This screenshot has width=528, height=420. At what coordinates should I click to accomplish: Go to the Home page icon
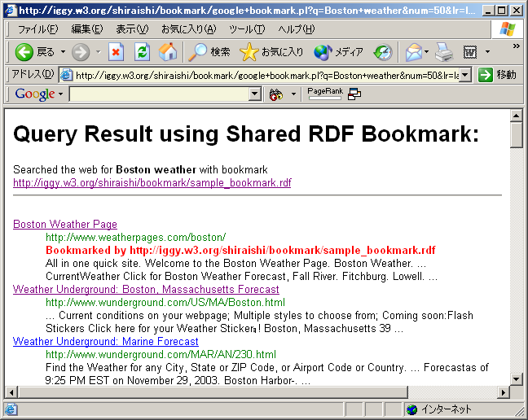pyautogui.click(x=168, y=52)
